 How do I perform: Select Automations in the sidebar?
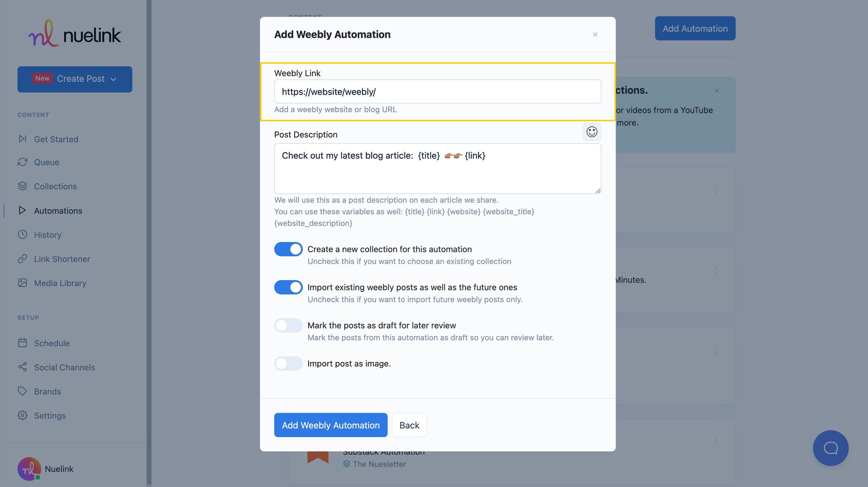coord(58,211)
